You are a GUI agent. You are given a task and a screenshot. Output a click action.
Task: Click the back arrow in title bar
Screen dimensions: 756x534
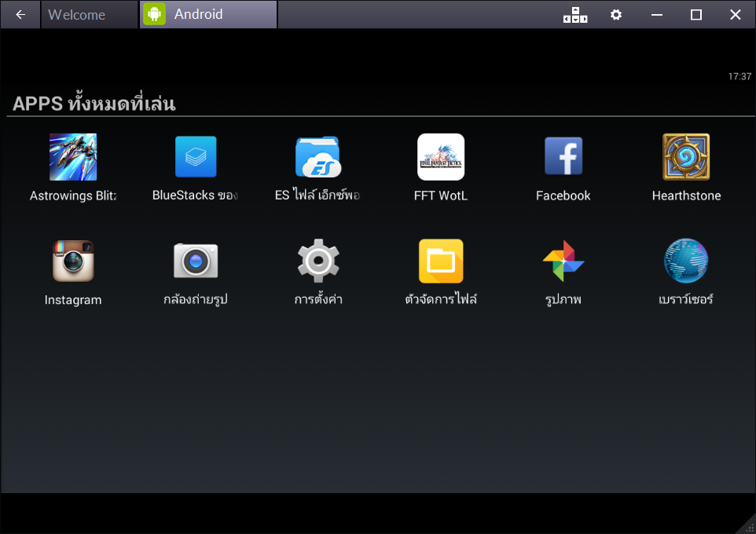pyautogui.click(x=20, y=14)
